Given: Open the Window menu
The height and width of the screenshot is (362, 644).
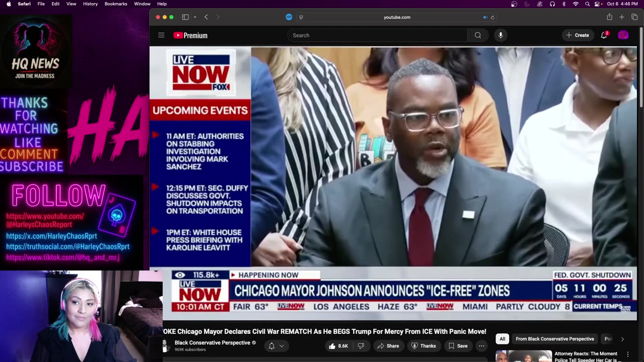Looking at the screenshot, I should click(142, 4).
